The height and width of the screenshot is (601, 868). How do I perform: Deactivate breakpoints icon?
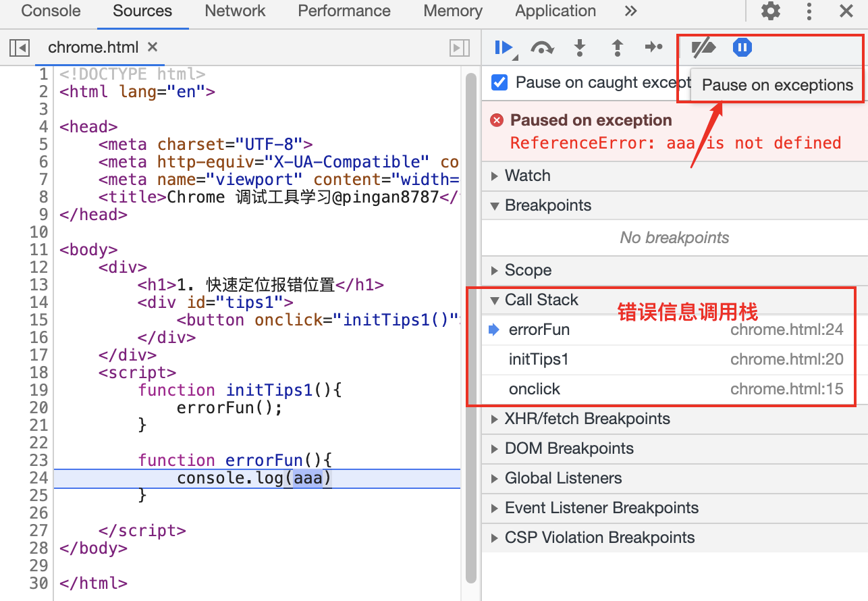point(703,47)
